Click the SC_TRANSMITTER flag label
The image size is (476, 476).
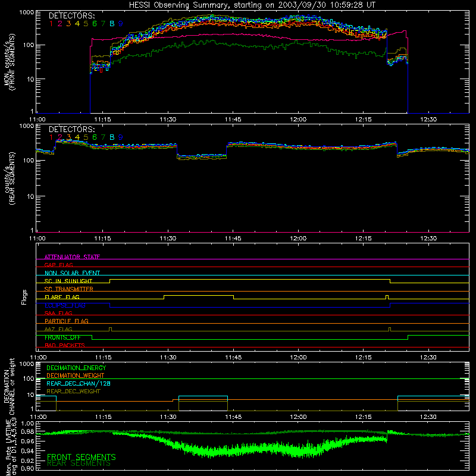coord(68,289)
